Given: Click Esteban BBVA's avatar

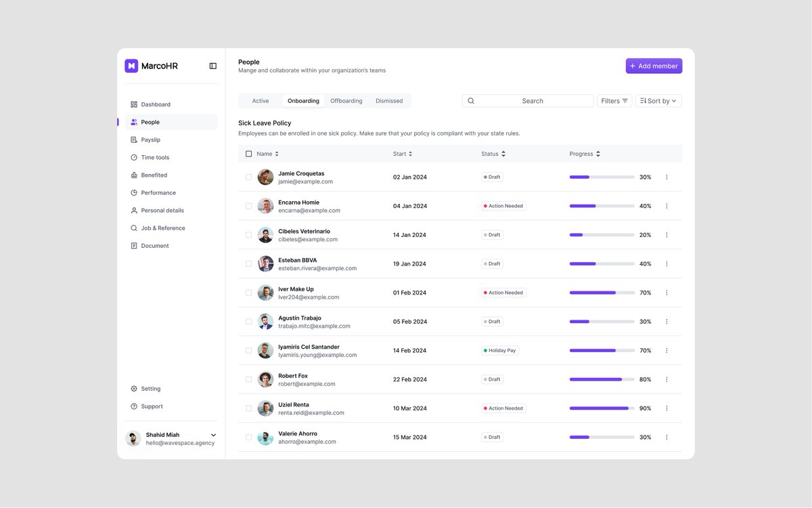Looking at the screenshot, I should [265, 263].
